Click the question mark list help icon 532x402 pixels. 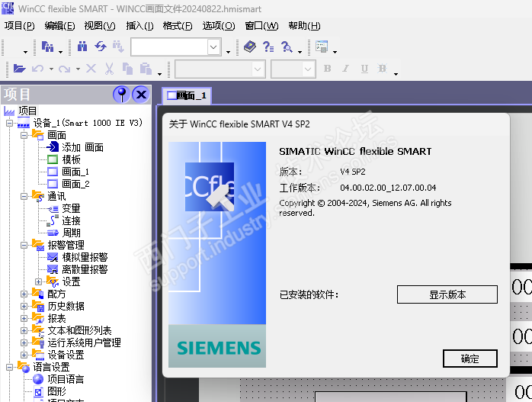(x=268, y=47)
